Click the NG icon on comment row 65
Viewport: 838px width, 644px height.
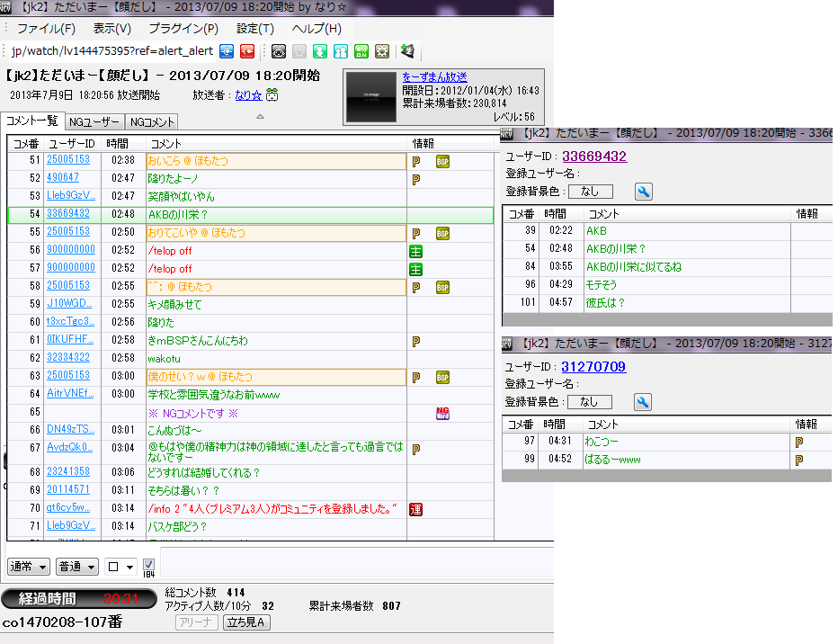coord(442,412)
